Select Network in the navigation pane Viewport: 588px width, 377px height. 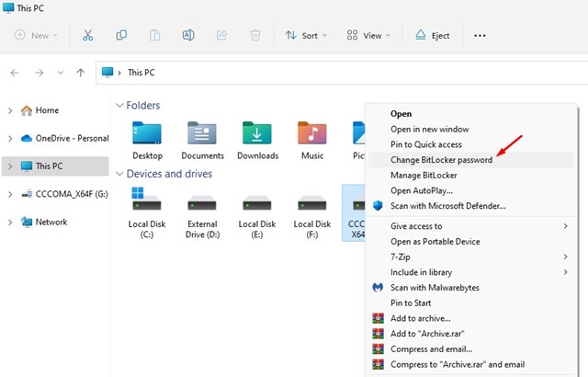point(51,222)
